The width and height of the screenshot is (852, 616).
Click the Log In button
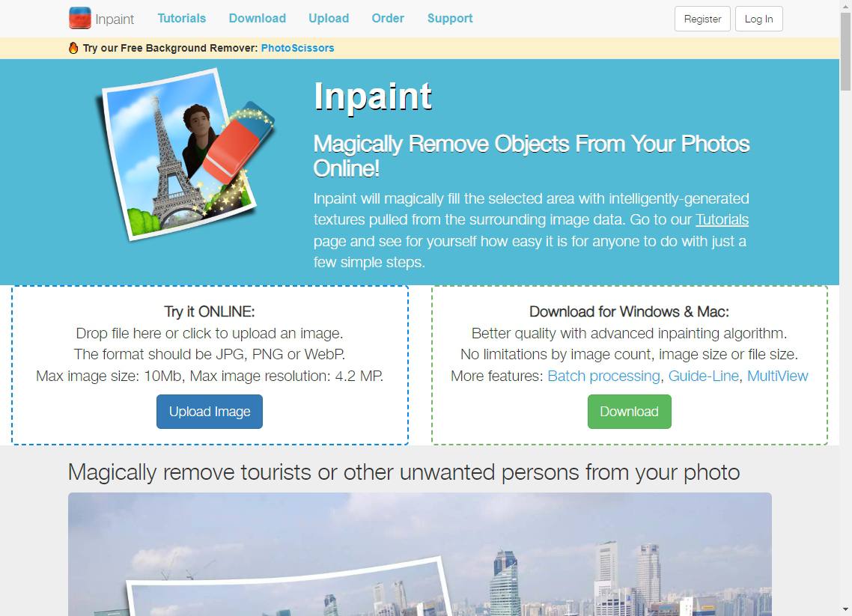coord(758,19)
